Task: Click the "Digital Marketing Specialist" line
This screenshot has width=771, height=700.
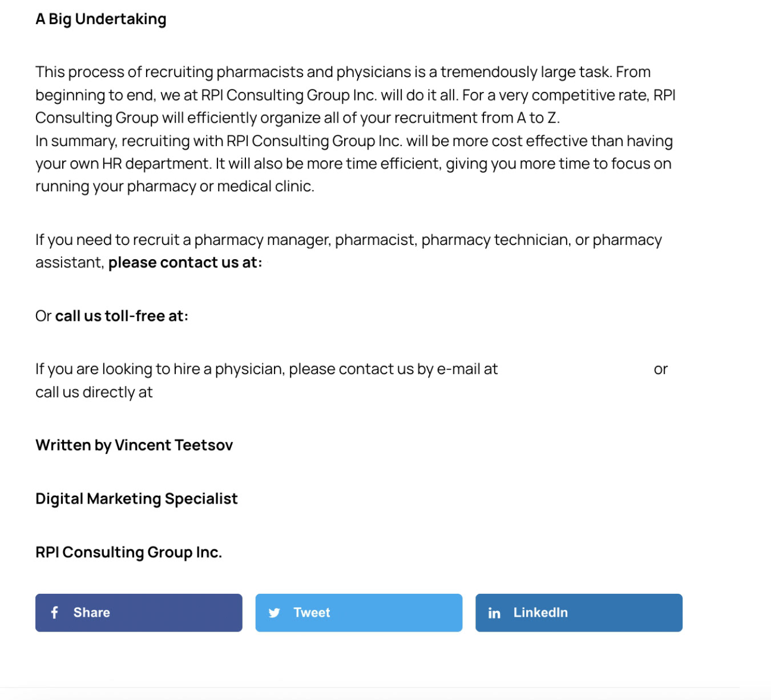Action: click(x=136, y=498)
